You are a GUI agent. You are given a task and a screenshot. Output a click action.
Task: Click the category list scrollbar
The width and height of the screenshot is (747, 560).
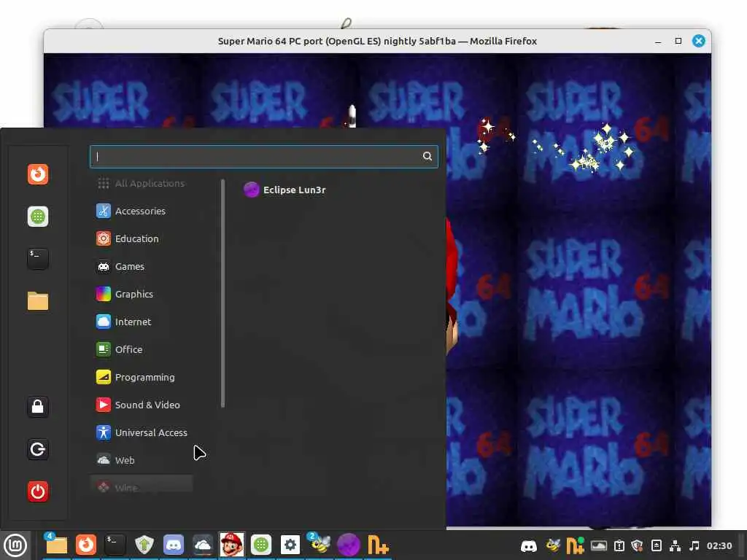(x=222, y=293)
